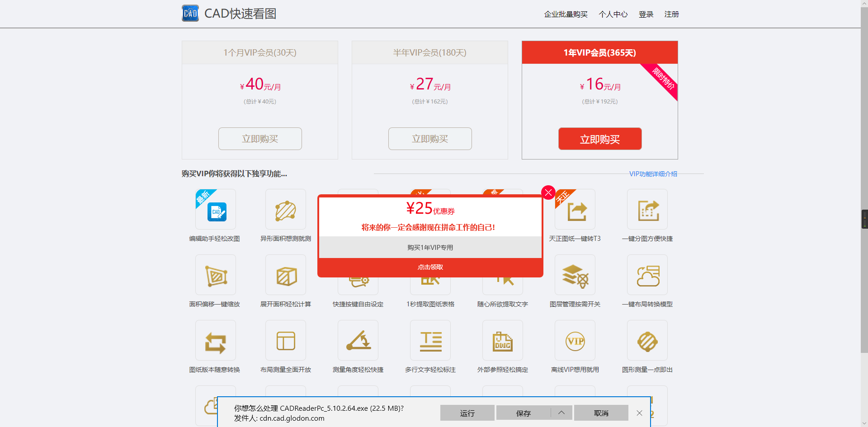Viewport: 868px width, 427px height.
Task: Save the CADReaderPc download
Action: pos(524,413)
